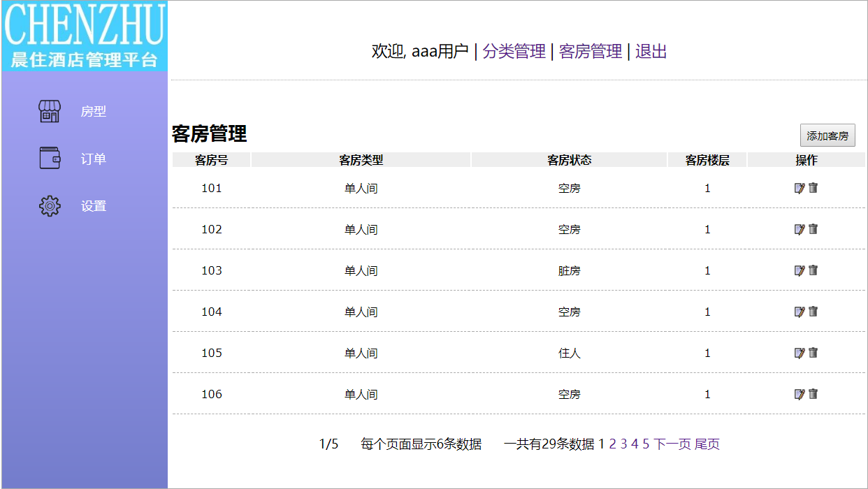Select room number 105 cell
The width and height of the screenshot is (868, 489).
click(x=212, y=353)
